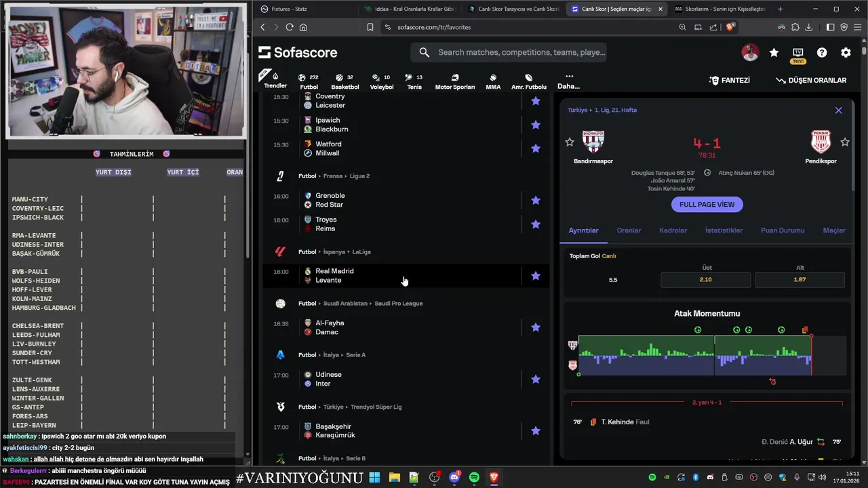Switch to the Ayrıntılar tab

tap(583, 230)
